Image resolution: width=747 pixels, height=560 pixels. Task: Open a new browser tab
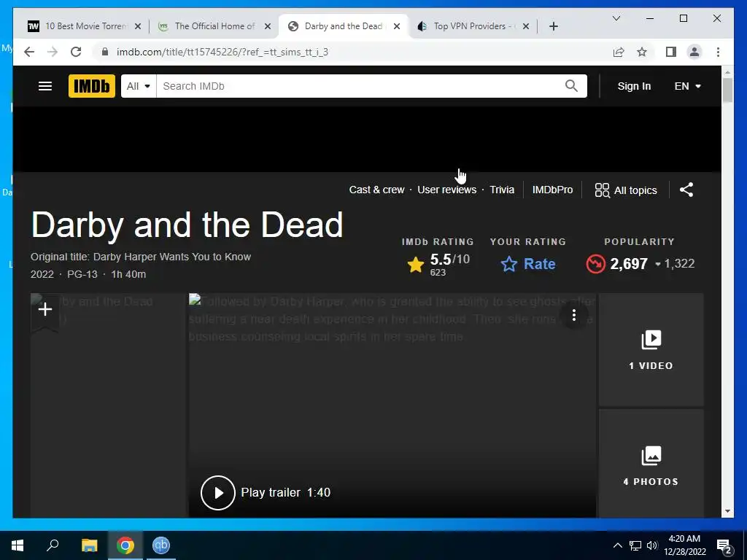[x=554, y=27]
